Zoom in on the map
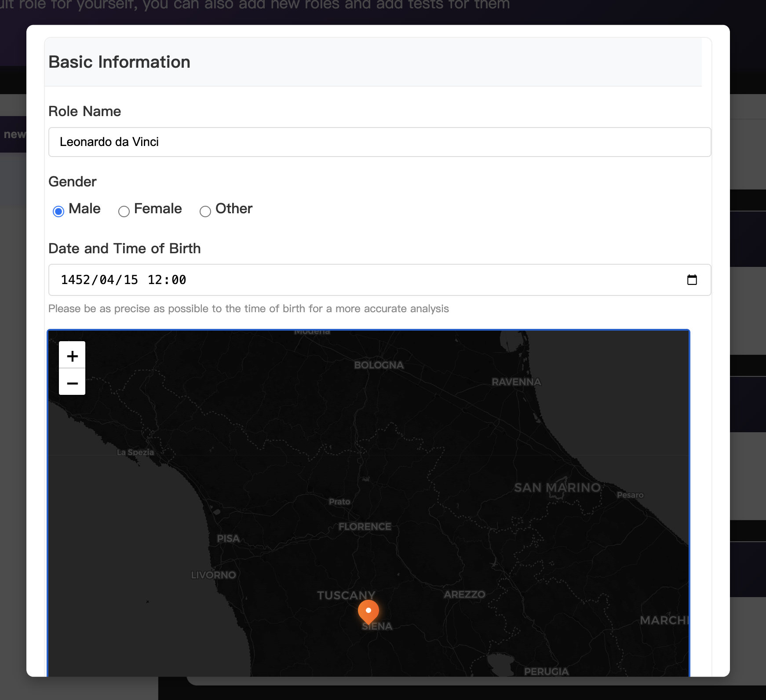 click(72, 355)
